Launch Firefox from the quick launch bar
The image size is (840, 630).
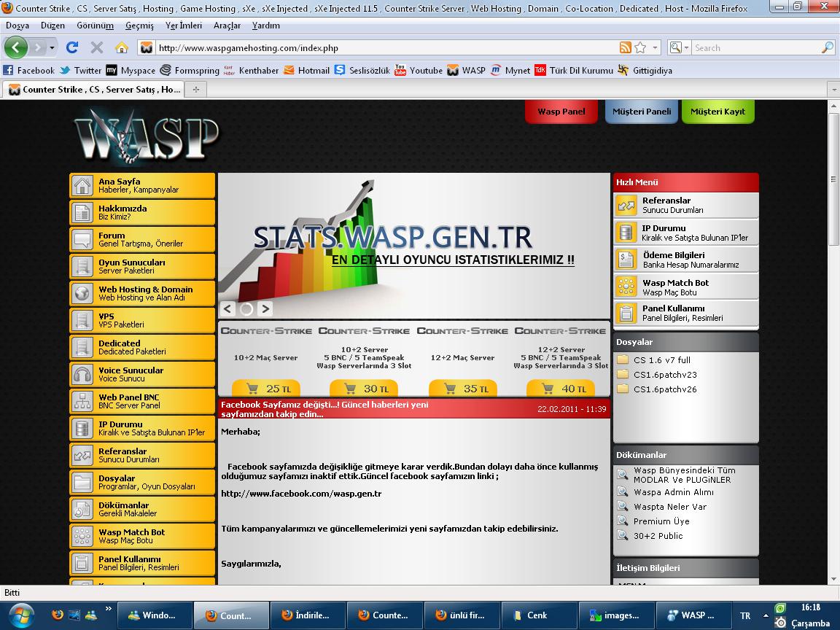58,615
